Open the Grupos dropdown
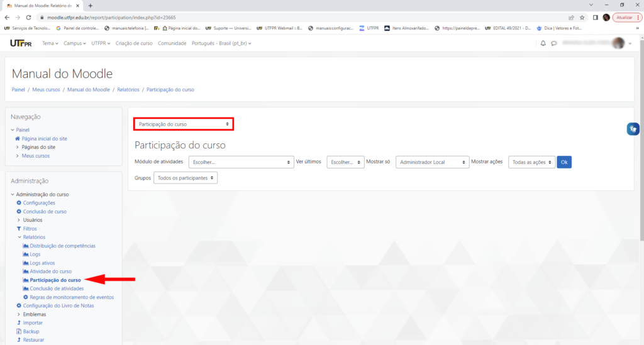The image size is (644, 345). coord(186,178)
